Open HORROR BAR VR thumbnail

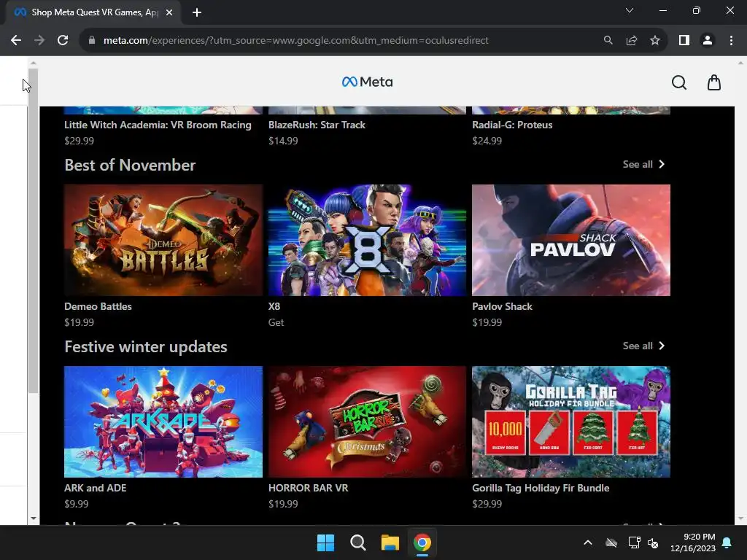pos(368,422)
